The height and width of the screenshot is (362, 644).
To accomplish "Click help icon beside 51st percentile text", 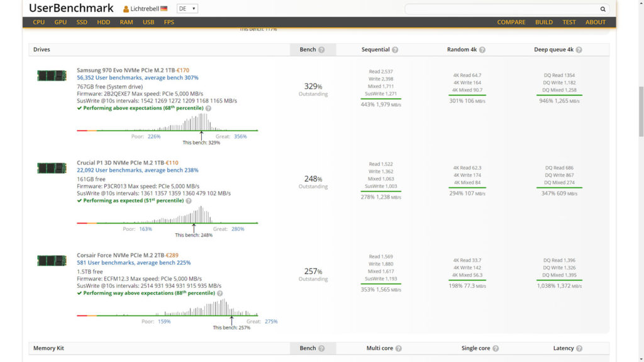I will 189,200.
